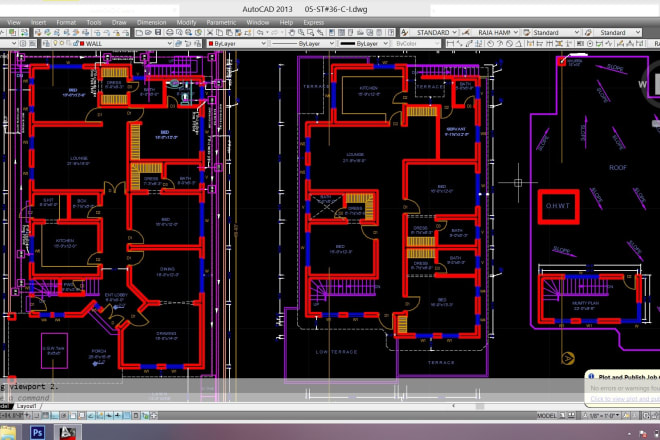Open the Layer Properties Manager icon
This screenshot has height=440, width=660.
[46, 43]
